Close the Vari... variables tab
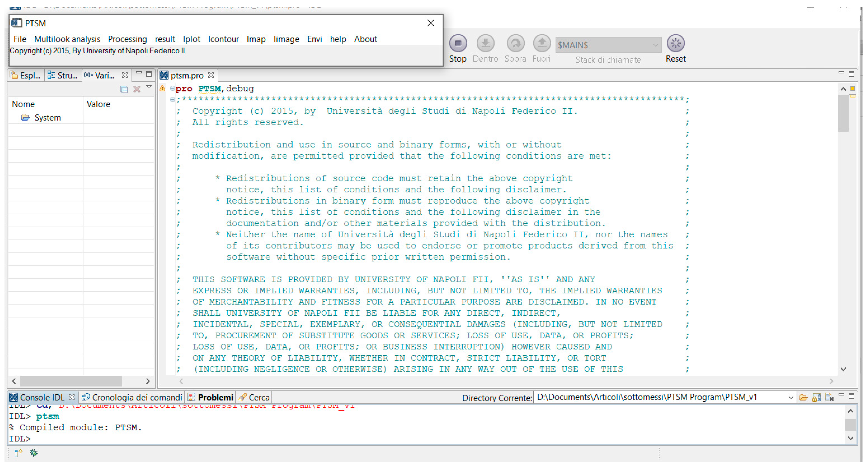 [125, 75]
